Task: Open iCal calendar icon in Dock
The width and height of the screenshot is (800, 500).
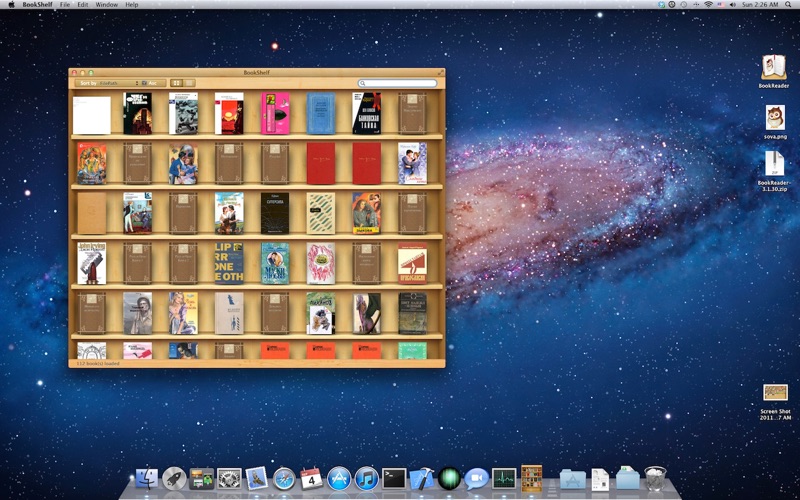Action: click(x=311, y=479)
